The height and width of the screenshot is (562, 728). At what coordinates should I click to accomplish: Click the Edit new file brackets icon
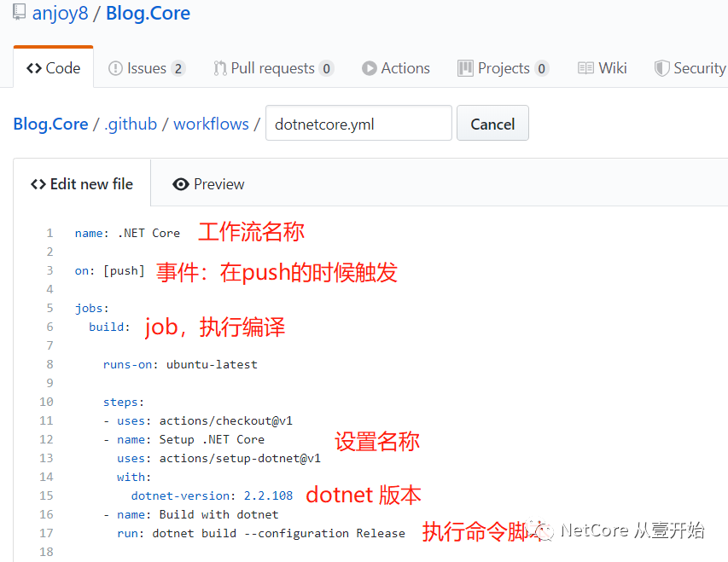pos(38,184)
